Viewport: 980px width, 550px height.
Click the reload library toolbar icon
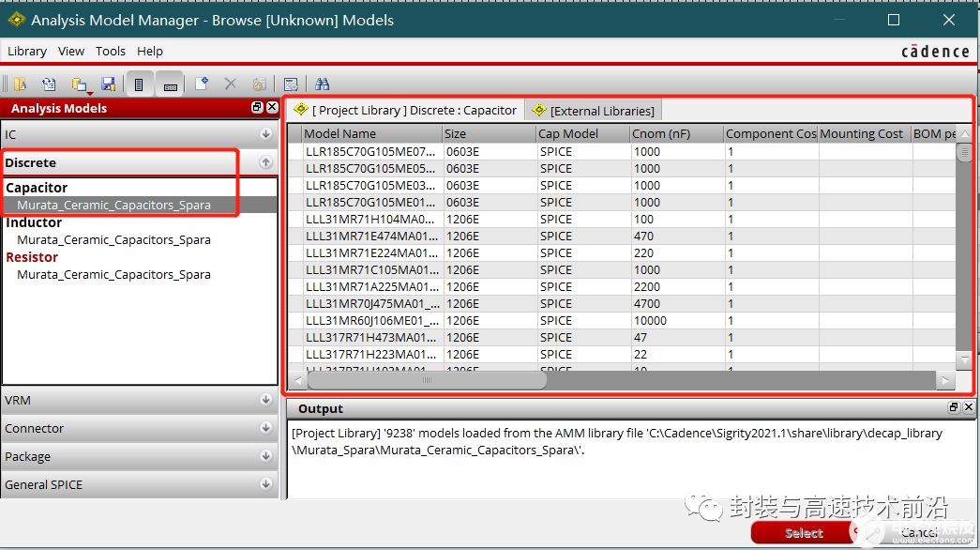click(49, 84)
